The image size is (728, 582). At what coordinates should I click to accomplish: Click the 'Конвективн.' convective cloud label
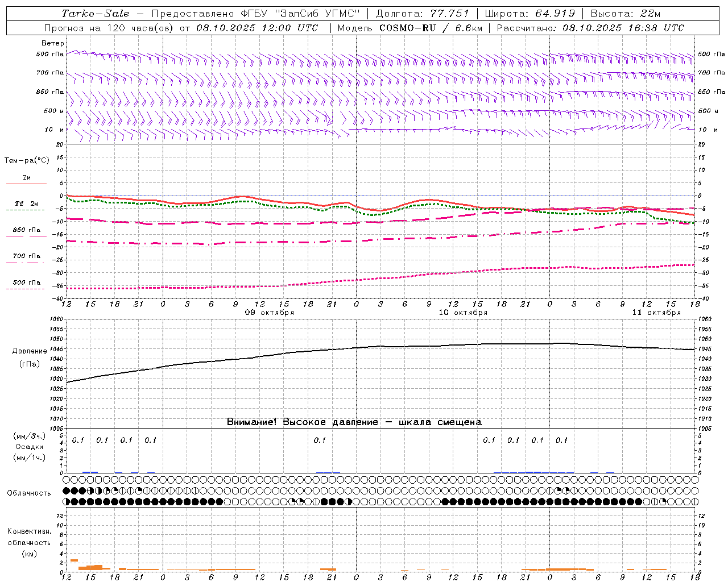point(29,531)
